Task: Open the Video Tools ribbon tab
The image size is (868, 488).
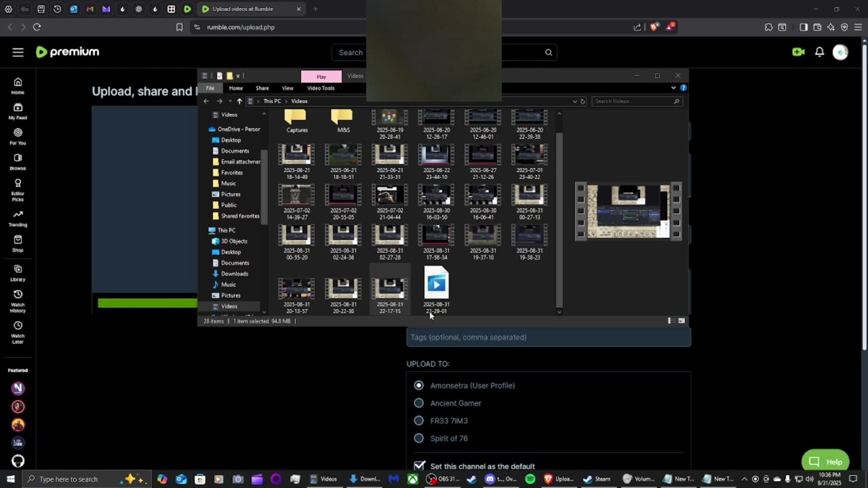Action: coord(321,88)
